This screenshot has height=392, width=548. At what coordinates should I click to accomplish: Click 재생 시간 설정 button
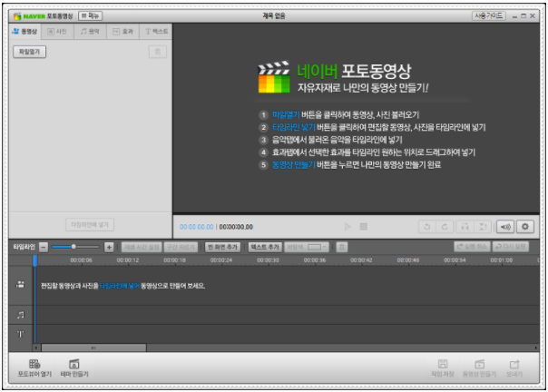[142, 247]
